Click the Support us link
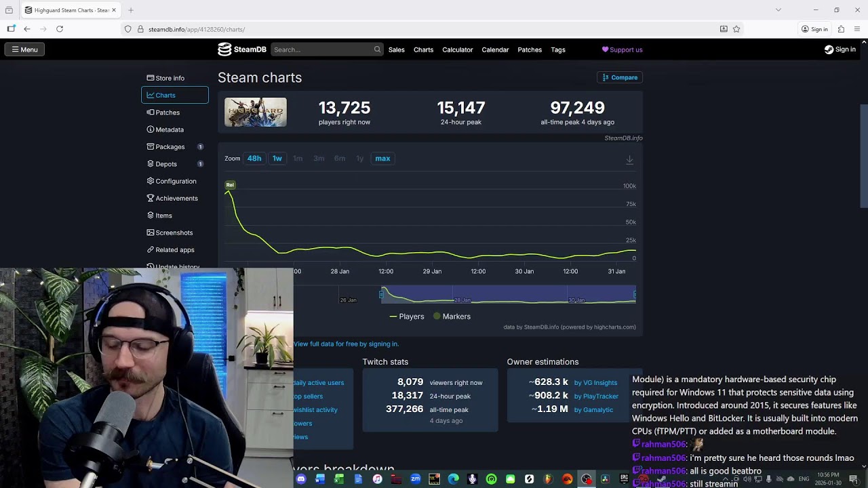 (622, 49)
